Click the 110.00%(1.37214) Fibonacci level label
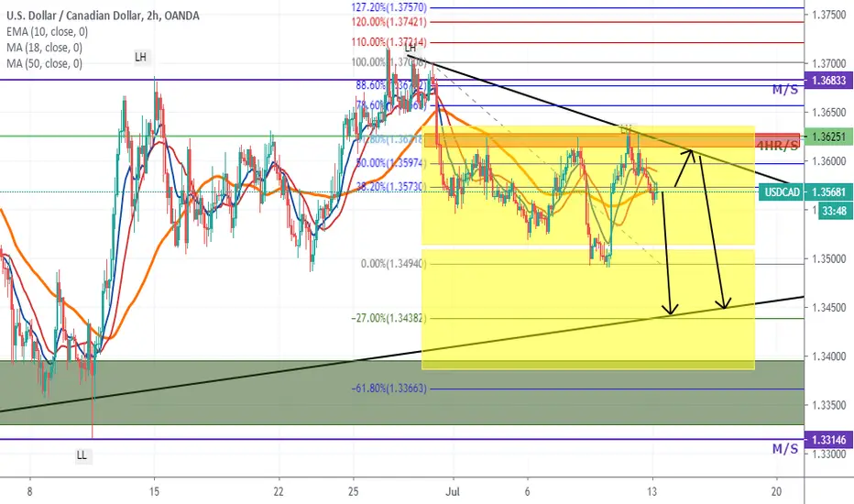Viewport: 854px width, 504px height. pyautogui.click(x=389, y=42)
